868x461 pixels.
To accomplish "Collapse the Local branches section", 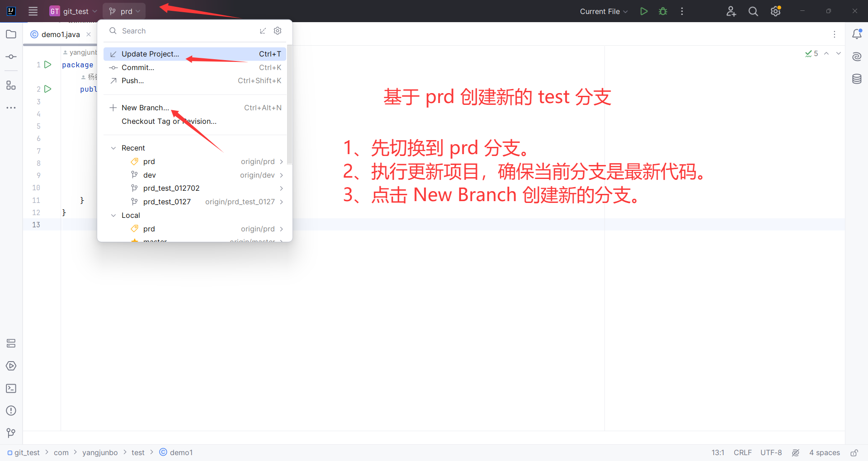I will pos(113,215).
